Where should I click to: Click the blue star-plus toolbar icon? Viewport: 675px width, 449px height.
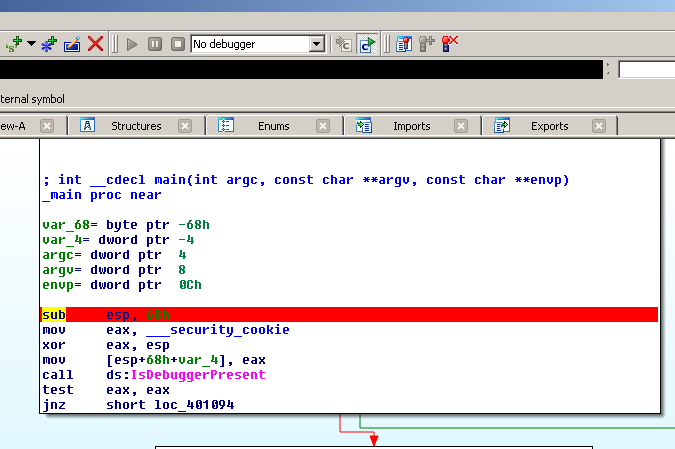[48, 44]
